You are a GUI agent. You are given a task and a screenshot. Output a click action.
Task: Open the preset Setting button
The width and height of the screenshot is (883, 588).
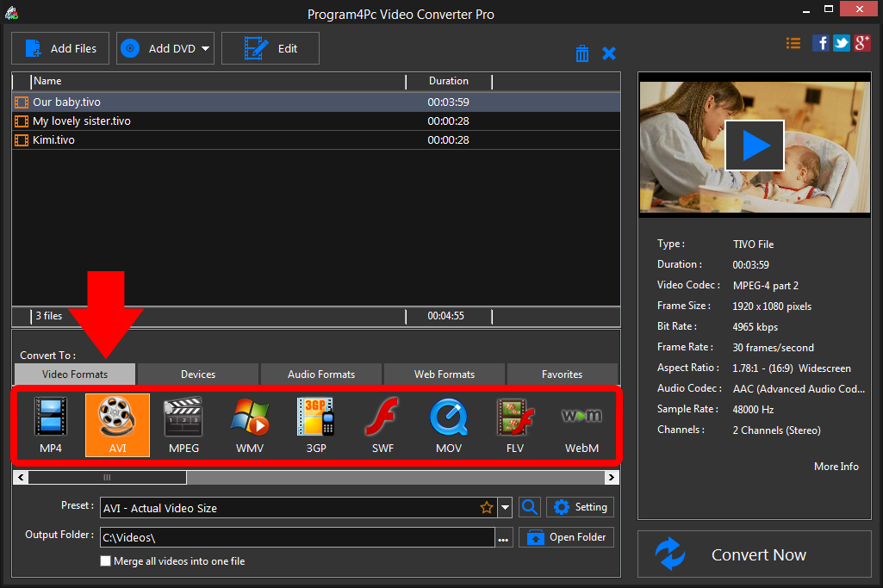click(x=580, y=507)
